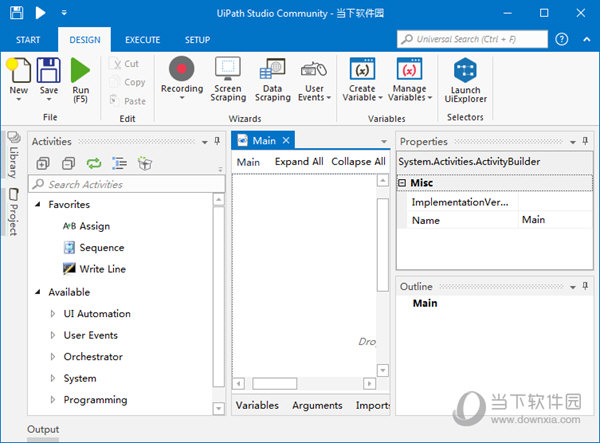Click the Search Activities field
The height and width of the screenshot is (443, 600).
pos(127,184)
